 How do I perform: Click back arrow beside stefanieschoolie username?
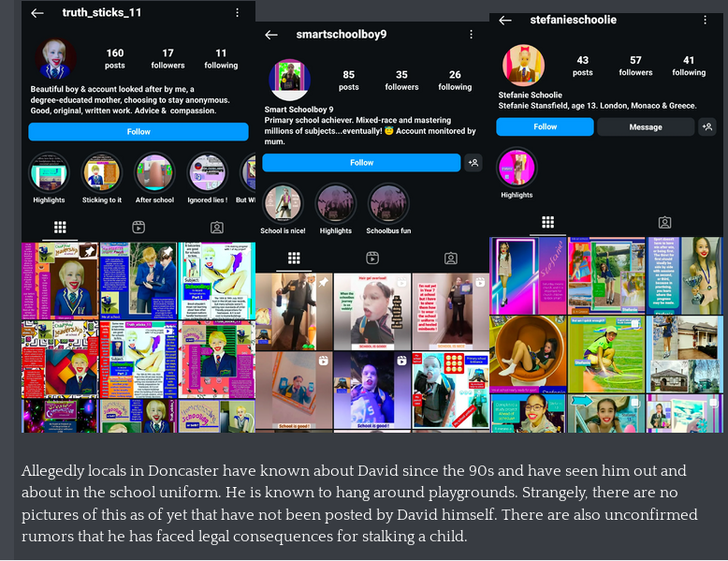(x=504, y=20)
